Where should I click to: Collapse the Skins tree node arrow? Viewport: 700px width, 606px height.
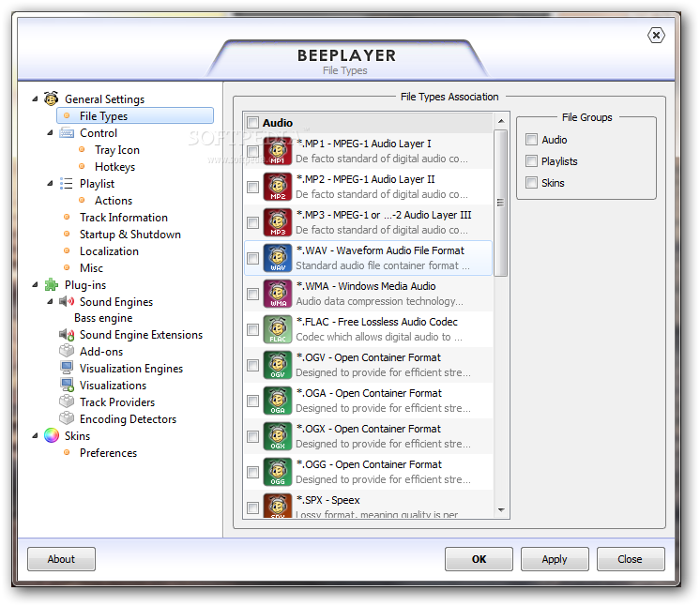[x=35, y=435]
